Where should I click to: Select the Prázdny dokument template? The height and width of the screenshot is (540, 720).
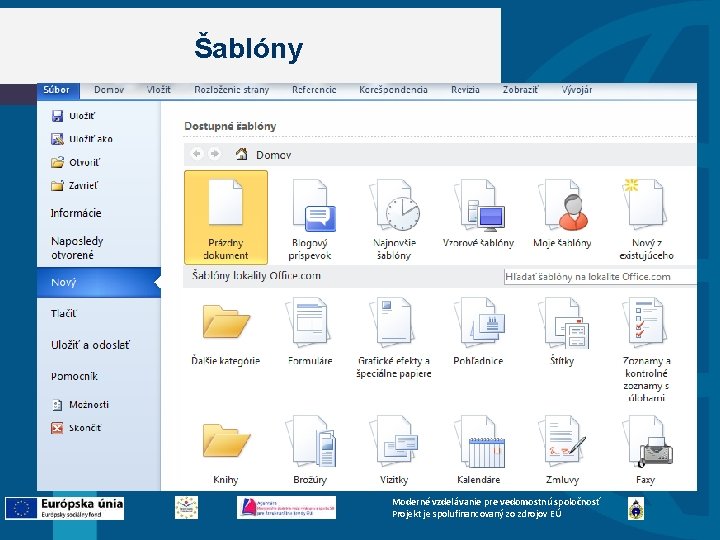click(225, 217)
